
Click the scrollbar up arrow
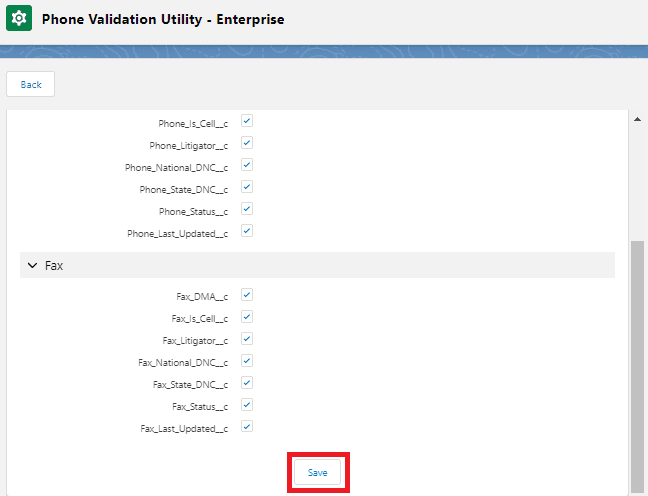click(x=638, y=119)
